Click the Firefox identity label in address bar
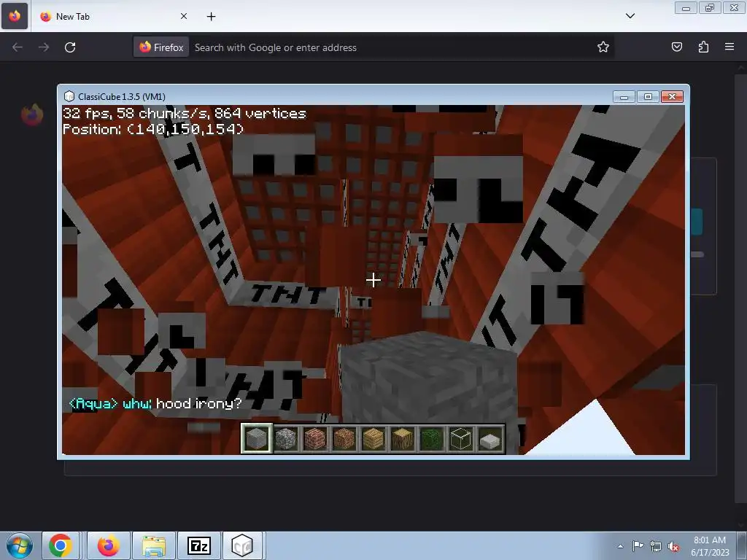747x560 pixels. pyautogui.click(x=161, y=47)
